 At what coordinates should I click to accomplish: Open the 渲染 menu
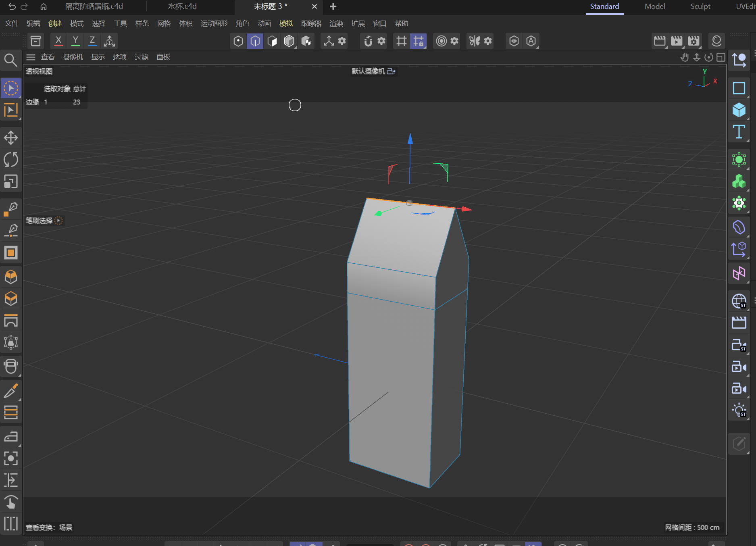(x=336, y=23)
